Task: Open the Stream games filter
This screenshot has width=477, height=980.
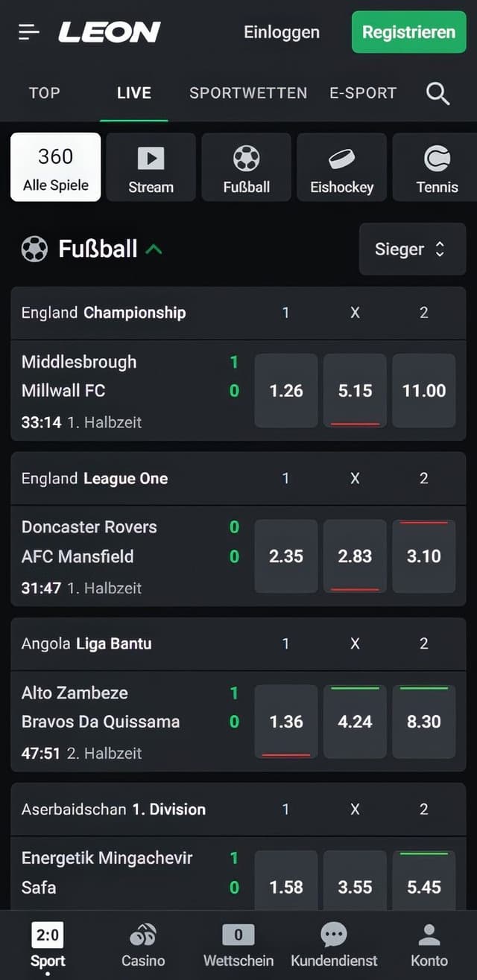Action: click(x=151, y=167)
